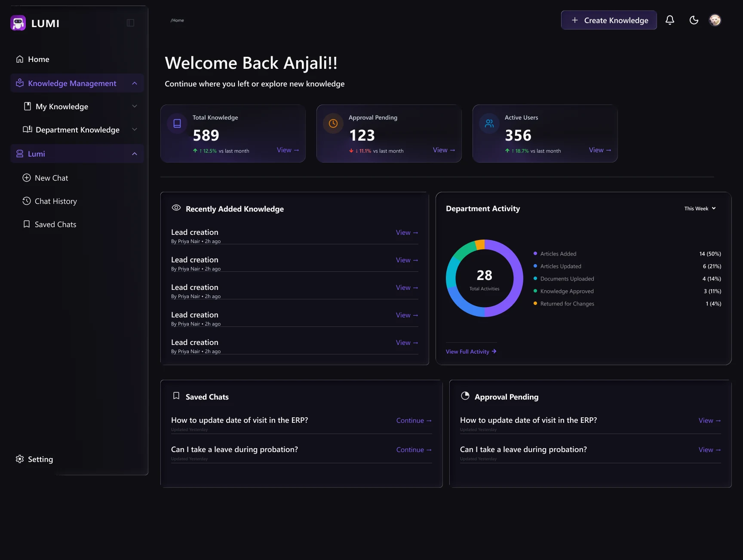
Task: Collapse the Lumi section chevron
Action: tap(135, 154)
